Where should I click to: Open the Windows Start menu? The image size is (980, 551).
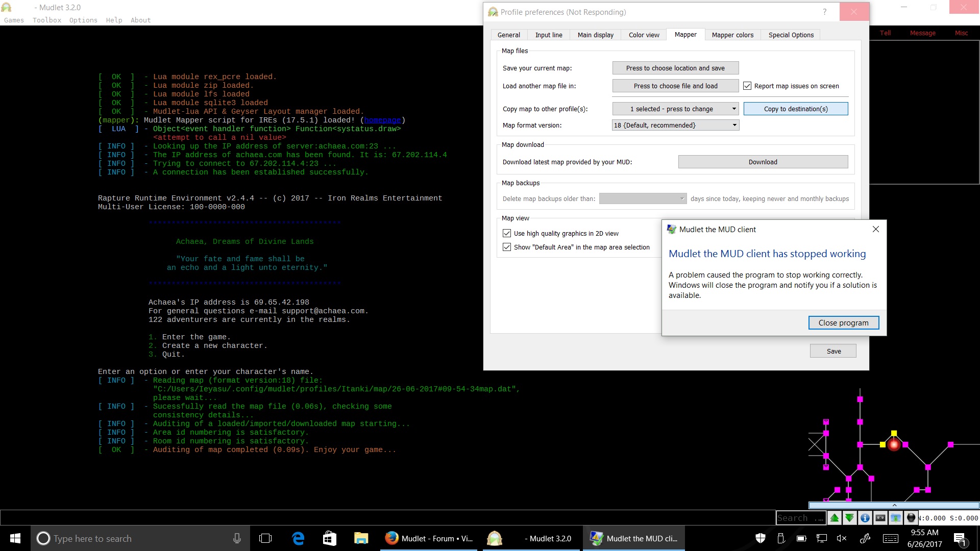tap(15, 538)
